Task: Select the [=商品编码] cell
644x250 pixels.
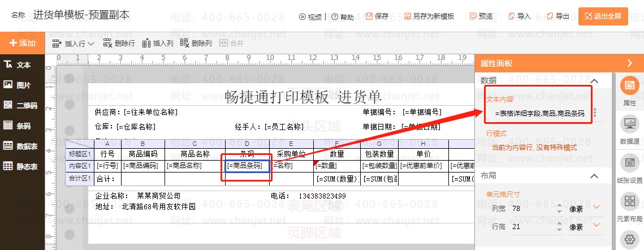Action: [x=143, y=166]
